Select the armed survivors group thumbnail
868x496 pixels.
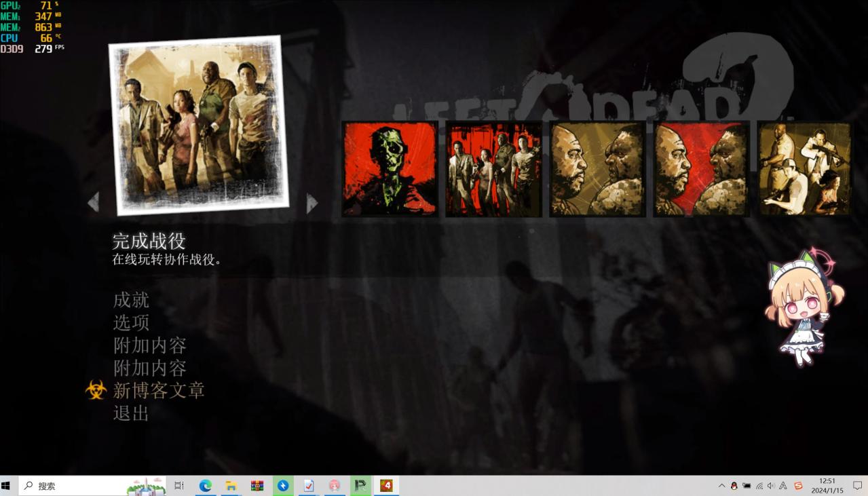[805, 169]
